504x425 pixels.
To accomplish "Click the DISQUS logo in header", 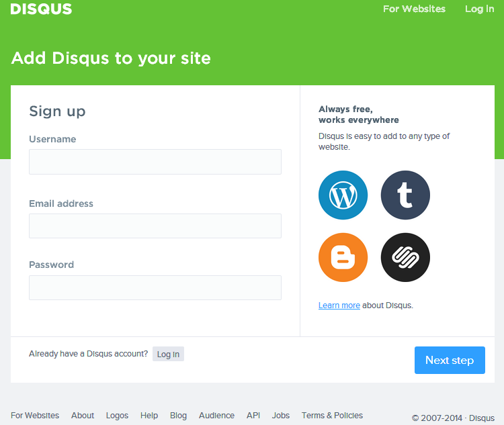I will point(41,9).
